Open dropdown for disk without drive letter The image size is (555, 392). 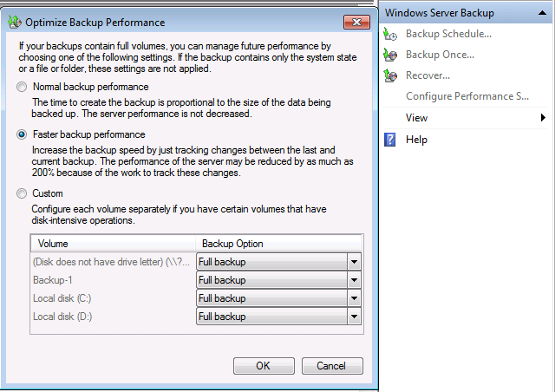coord(354,262)
